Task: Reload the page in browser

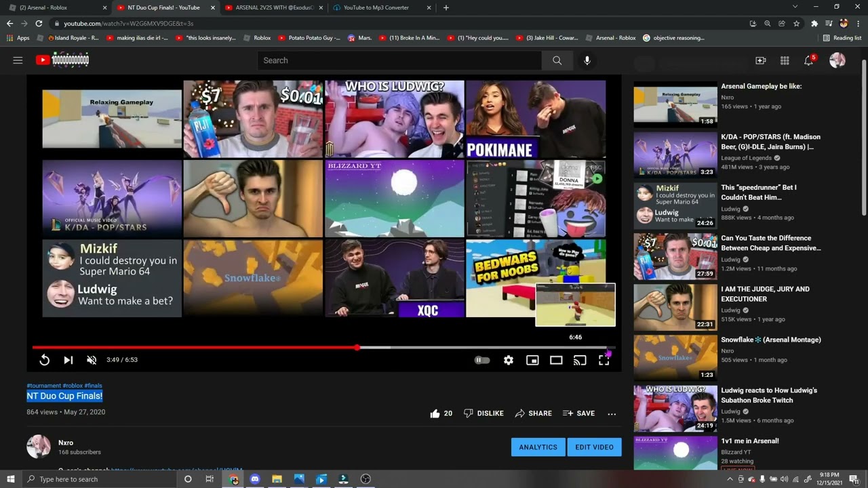Action: [x=39, y=23]
